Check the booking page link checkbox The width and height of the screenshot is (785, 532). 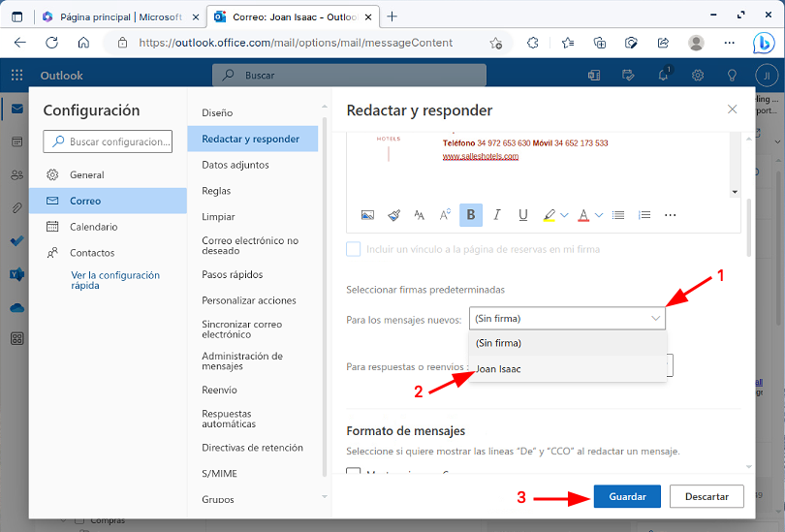pyautogui.click(x=354, y=249)
